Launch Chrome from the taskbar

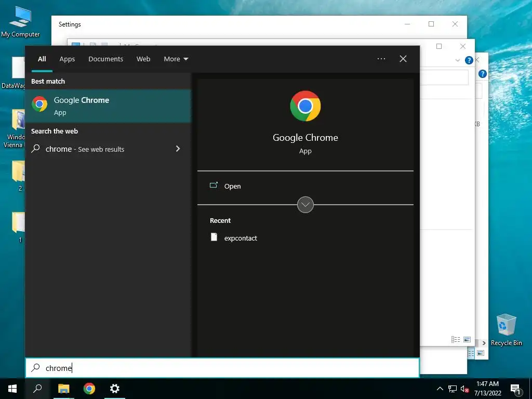pos(89,389)
